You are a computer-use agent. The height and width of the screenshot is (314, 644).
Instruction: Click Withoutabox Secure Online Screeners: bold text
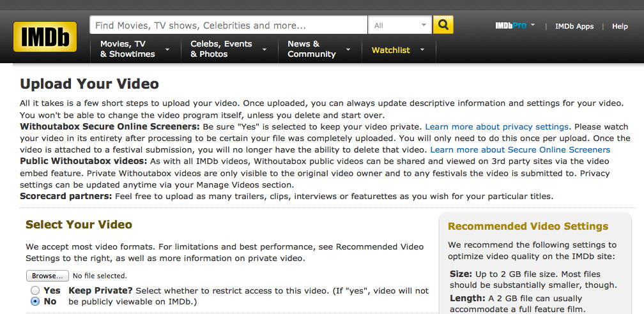[110, 126]
